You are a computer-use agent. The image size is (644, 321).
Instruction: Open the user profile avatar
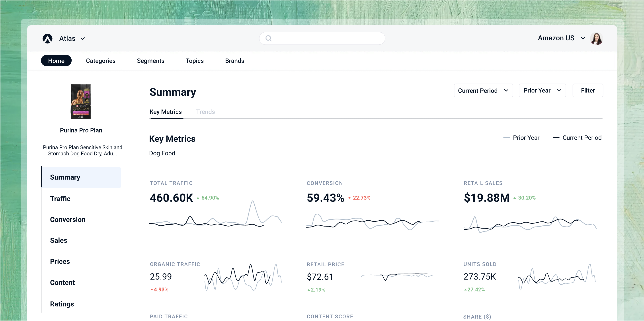coord(596,39)
